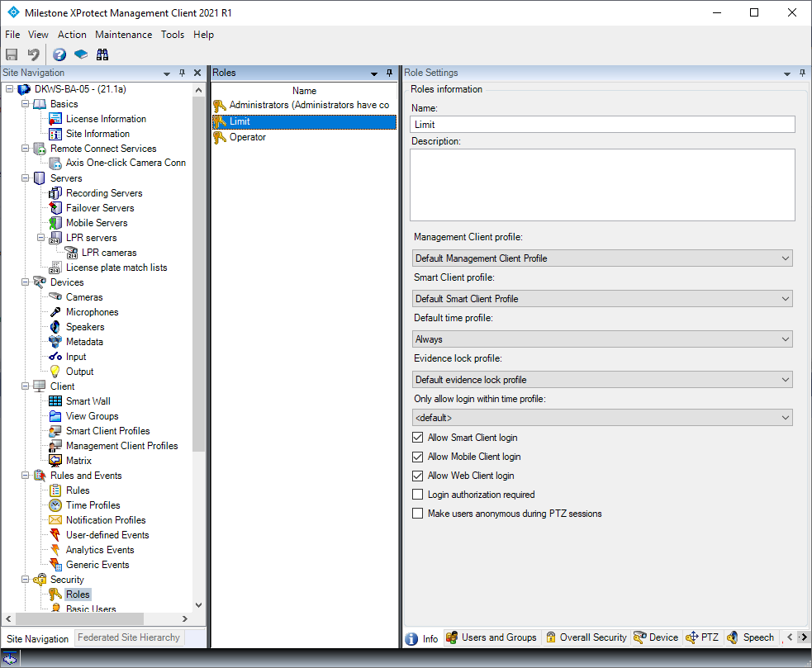
Task: Open the Default time profile dropdown
Action: click(x=784, y=339)
